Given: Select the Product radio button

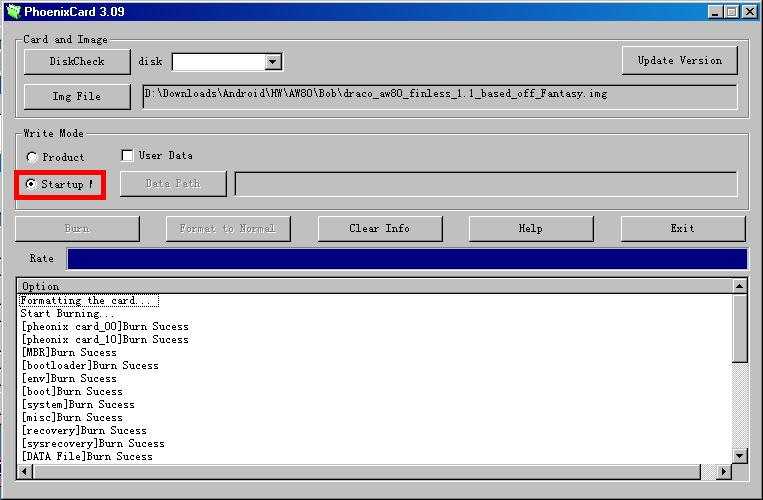Looking at the screenshot, I should point(32,157).
